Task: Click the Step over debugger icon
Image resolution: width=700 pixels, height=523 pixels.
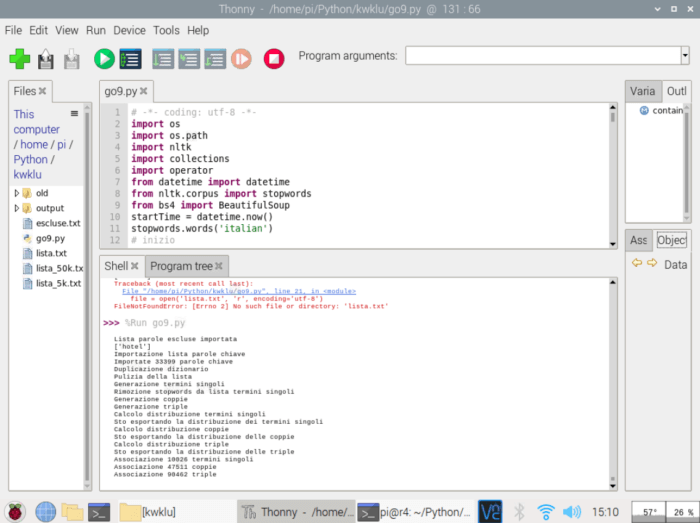Action: [x=163, y=59]
